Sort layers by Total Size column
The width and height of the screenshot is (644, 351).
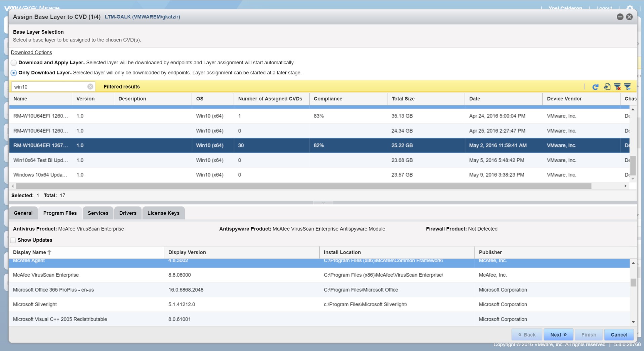coord(426,99)
